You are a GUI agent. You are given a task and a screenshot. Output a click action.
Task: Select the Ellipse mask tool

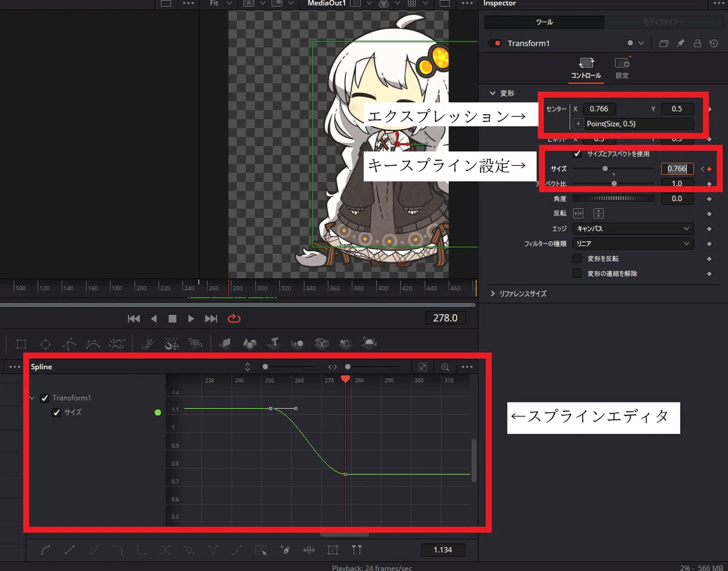click(x=45, y=344)
